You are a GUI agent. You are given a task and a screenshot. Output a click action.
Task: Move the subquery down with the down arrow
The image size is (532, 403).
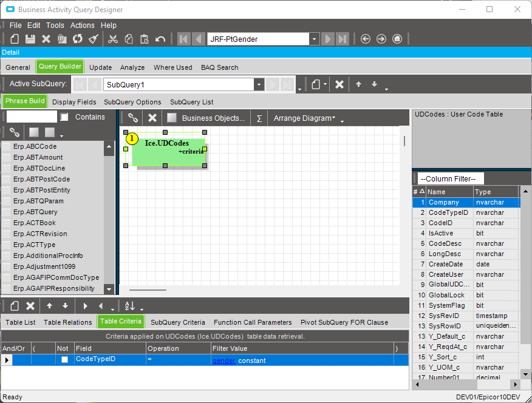click(374, 84)
